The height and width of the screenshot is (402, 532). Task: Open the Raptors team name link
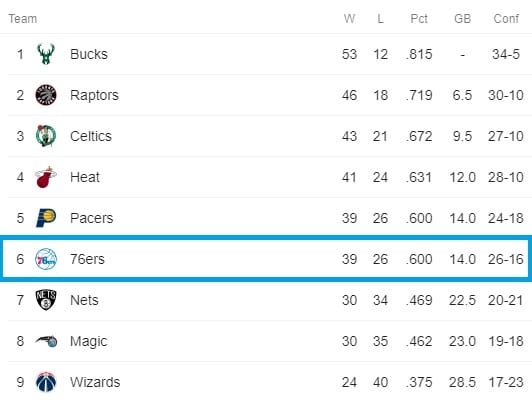point(94,95)
